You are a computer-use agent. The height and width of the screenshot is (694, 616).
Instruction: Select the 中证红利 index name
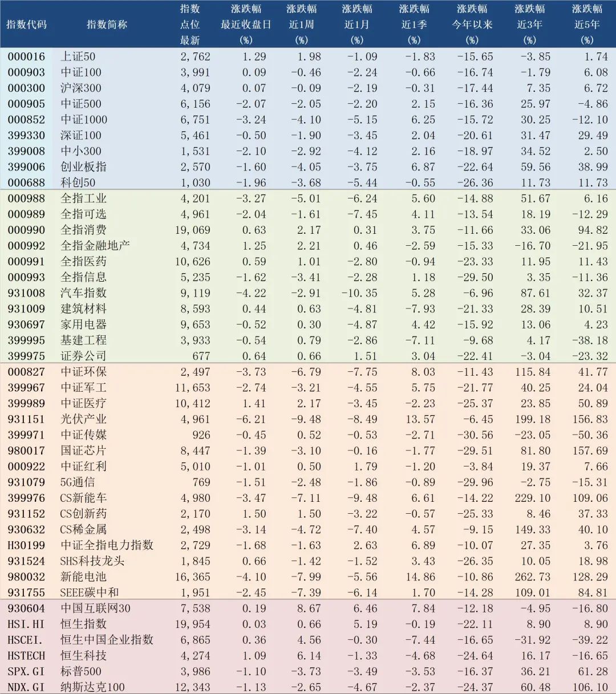pos(83,466)
